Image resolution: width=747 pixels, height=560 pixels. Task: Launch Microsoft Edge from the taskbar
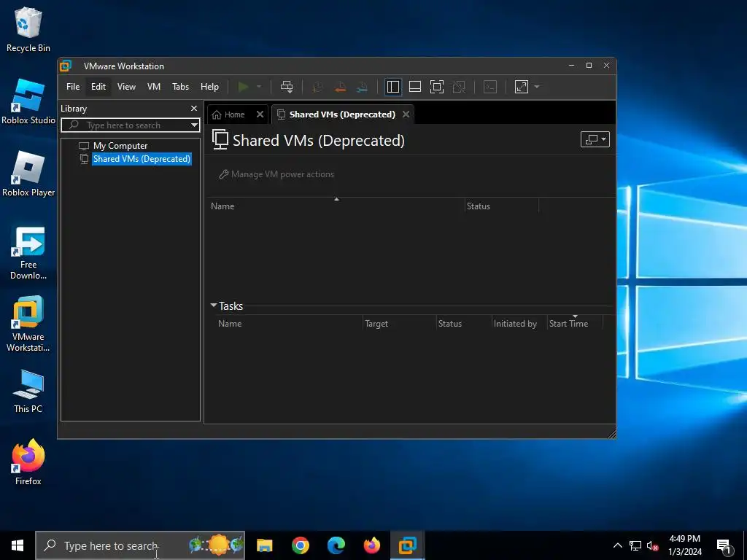pos(336,545)
